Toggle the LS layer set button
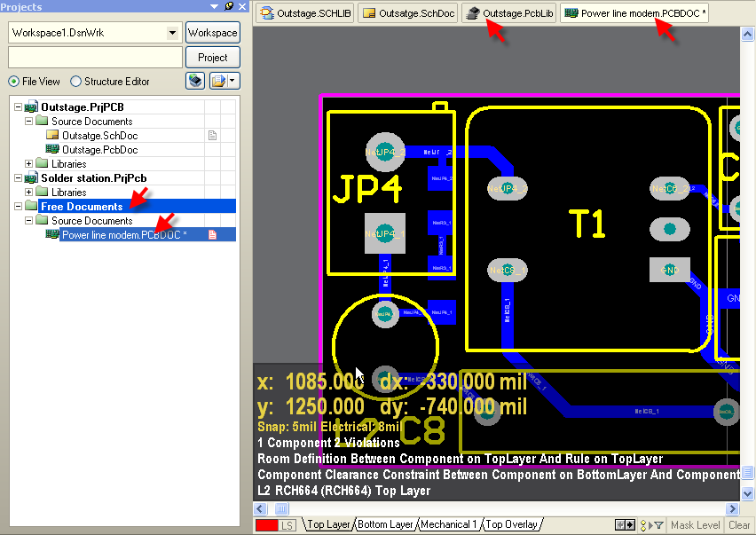The width and height of the screenshot is (756, 535). click(x=287, y=525)
